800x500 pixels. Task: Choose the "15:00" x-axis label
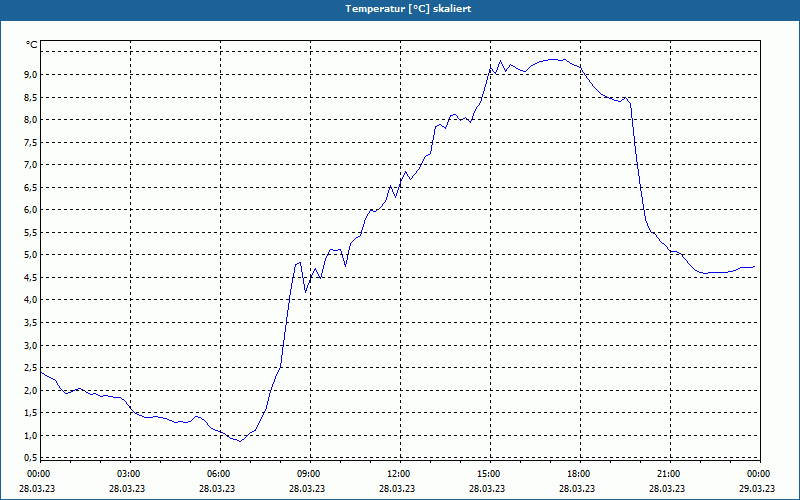coord(488,474)
